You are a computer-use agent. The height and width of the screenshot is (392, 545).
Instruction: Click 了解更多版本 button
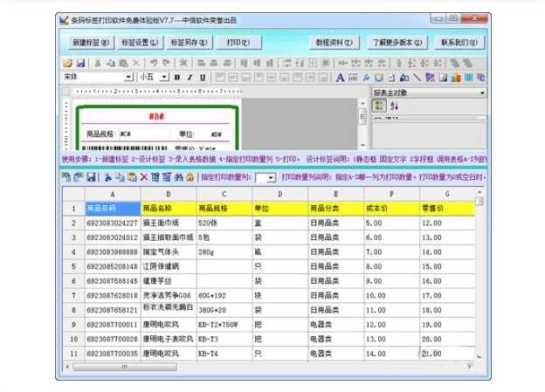[397, 43]
